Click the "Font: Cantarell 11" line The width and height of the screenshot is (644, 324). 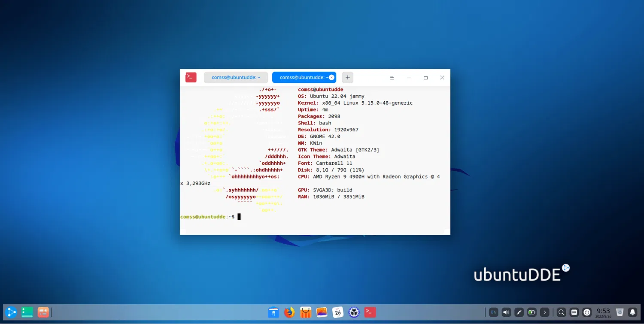point(325,163)
